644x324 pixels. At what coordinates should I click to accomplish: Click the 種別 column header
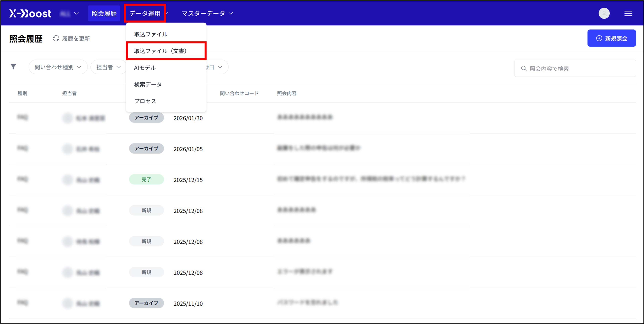(x=22, y=93)
